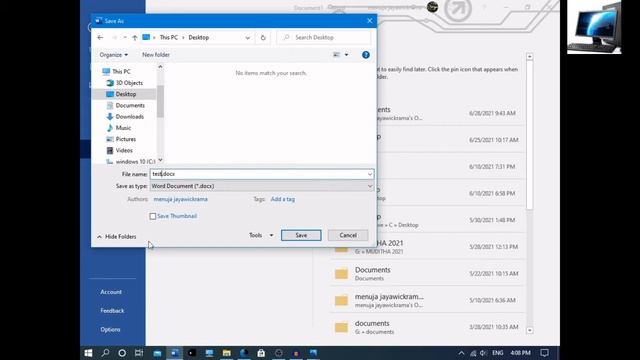This screenshot has width=640, height=360.
Task: Go up one folder level
Action: [x=135, y=38]
